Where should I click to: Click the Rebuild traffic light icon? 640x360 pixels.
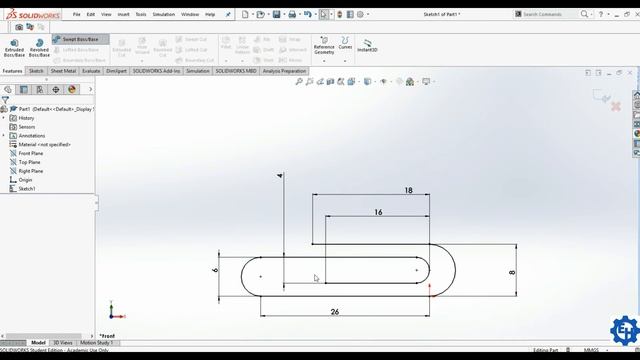click(340, 14)
